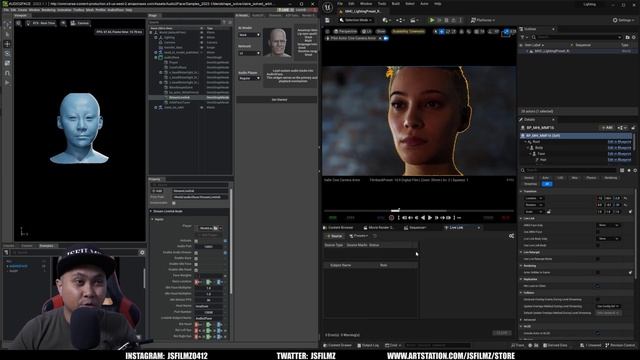This screenshot has width=640, height=360.
Task: Click the Scalability Cinematic label in viewport
Action: point(409,31)
